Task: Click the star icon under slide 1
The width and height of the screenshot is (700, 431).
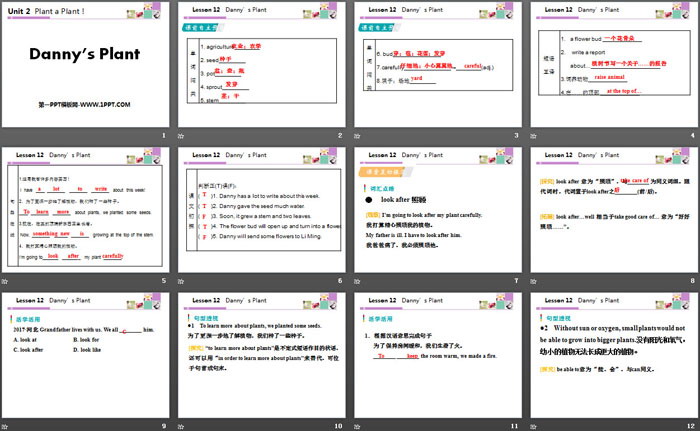Action: click(x=9, y=136)
